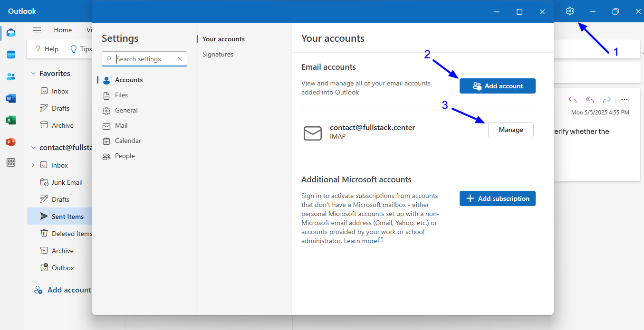Minimize the main Outlook window
The width and height of the screenshot is (644, 330).
593,11
